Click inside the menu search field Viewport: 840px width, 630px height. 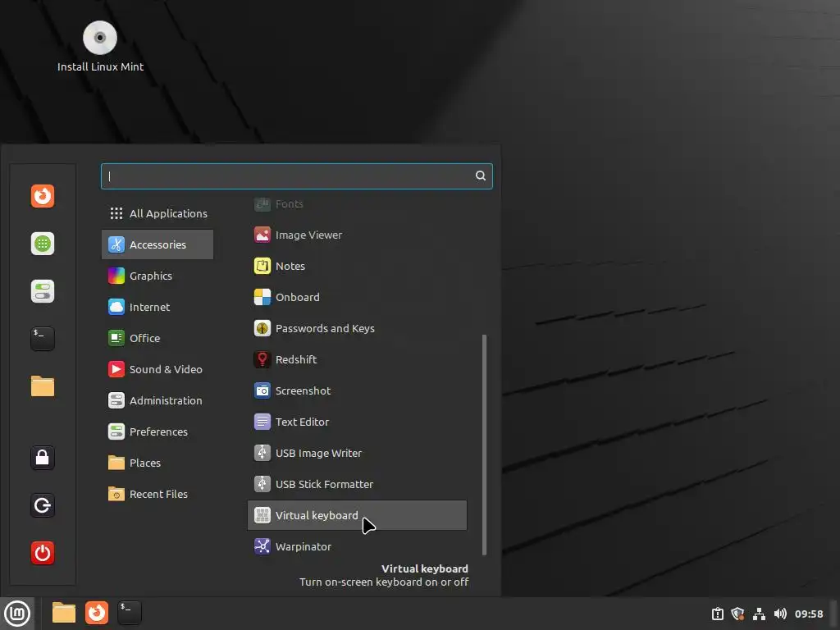[x=296, y=176]
